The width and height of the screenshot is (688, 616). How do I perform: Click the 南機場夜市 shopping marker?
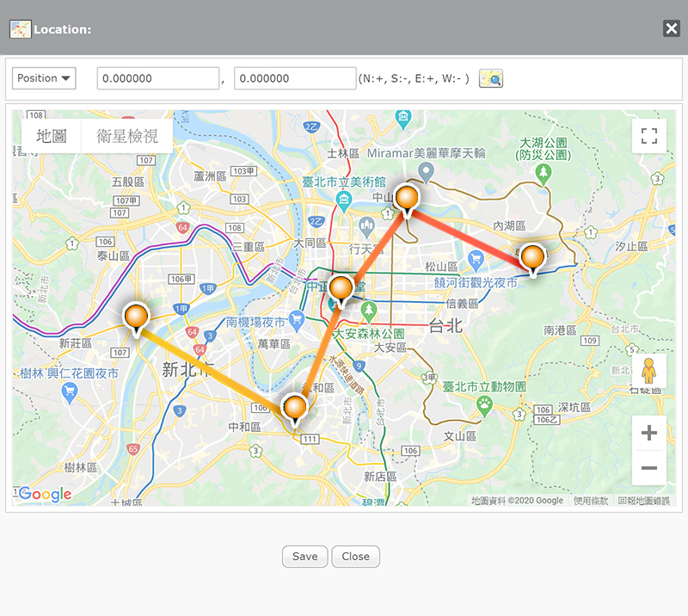[297, 321]
